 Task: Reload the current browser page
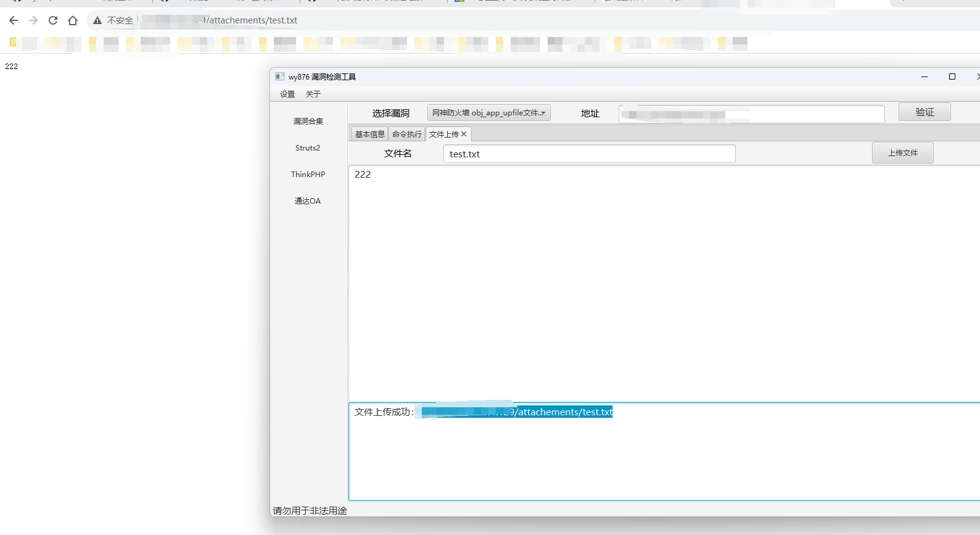(x=53, y=20)
